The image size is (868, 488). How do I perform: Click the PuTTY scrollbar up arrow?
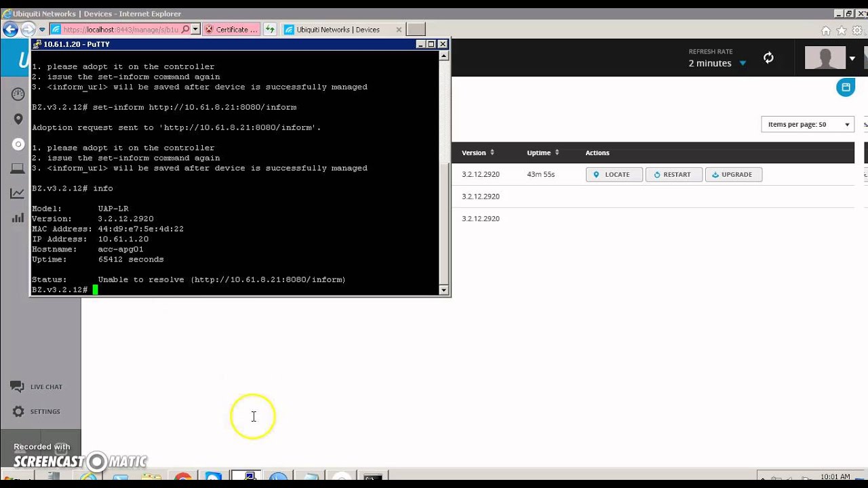click(444, 56)
